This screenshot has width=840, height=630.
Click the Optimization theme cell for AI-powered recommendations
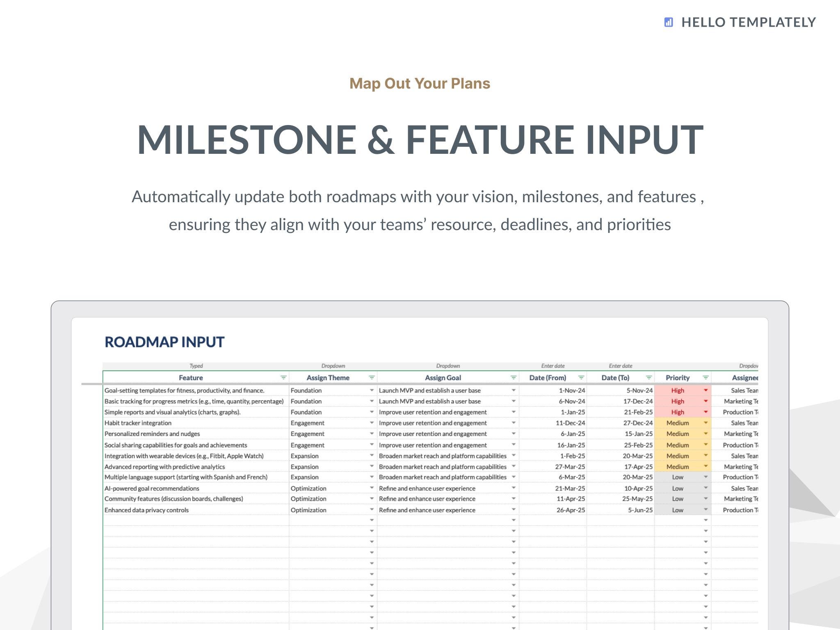click(333, 488)
